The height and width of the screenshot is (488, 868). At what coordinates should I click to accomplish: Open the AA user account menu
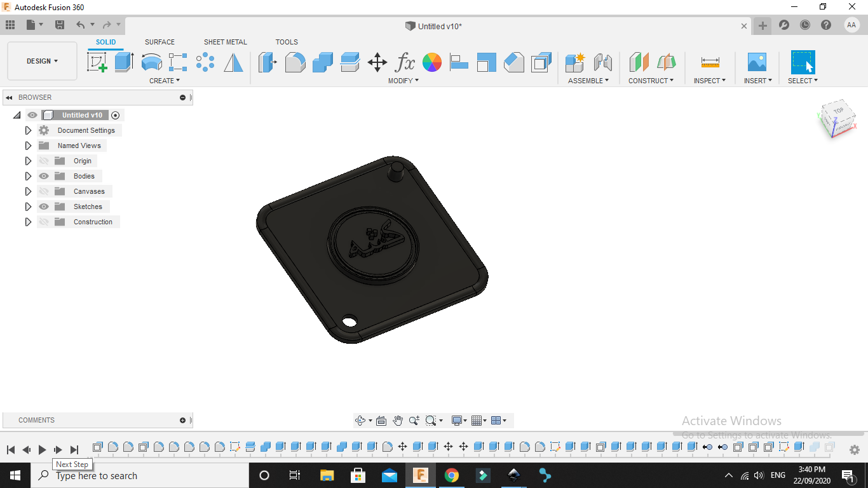851,25
